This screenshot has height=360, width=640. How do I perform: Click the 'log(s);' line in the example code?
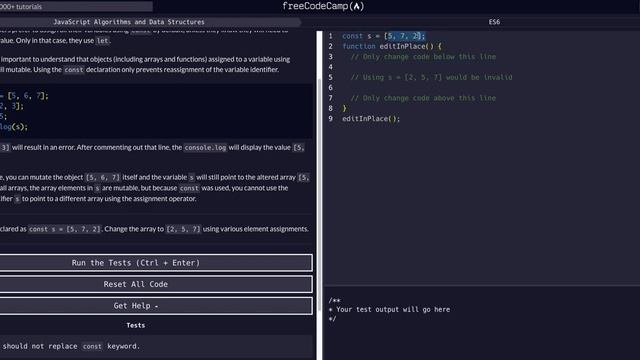[14, 127]
